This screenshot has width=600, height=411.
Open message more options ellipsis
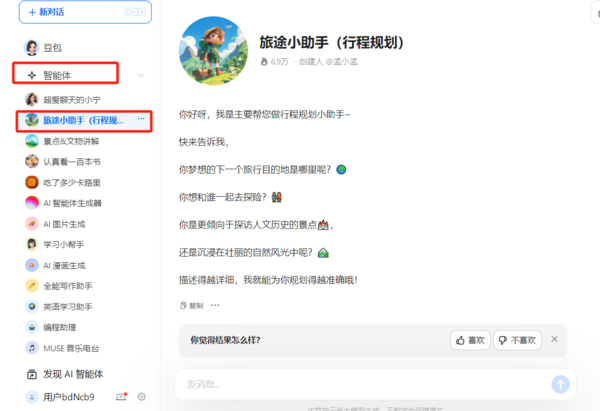(215, 305)
